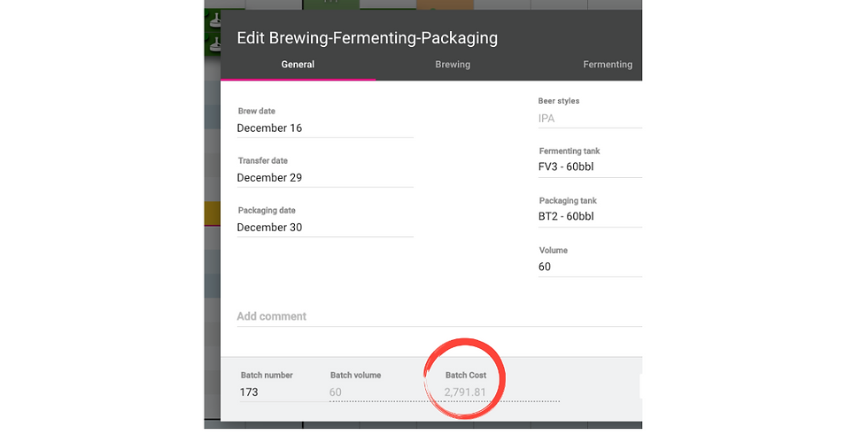This screenshot has height=434, width=868.
Task: Focus the Add comment field
Action: tap(439, 317)
